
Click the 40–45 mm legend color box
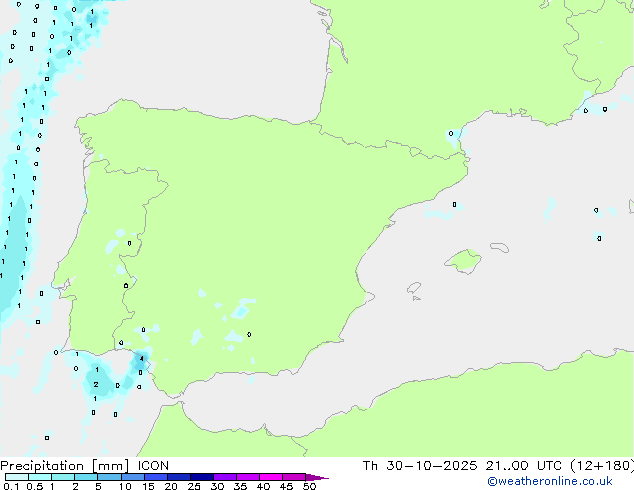click(271, 477)
